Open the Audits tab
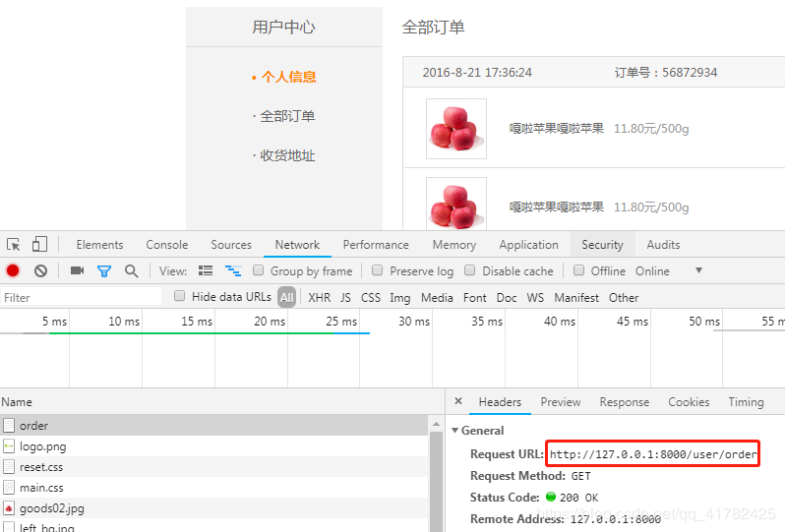This screenshot has width=785, height=532. tap(663, 245)
